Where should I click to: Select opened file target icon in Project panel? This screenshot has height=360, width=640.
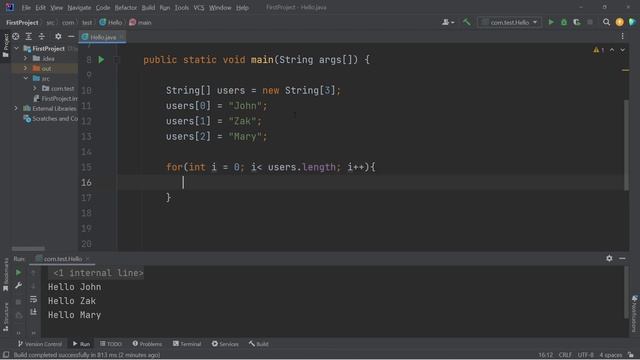[x=16, y=37]
